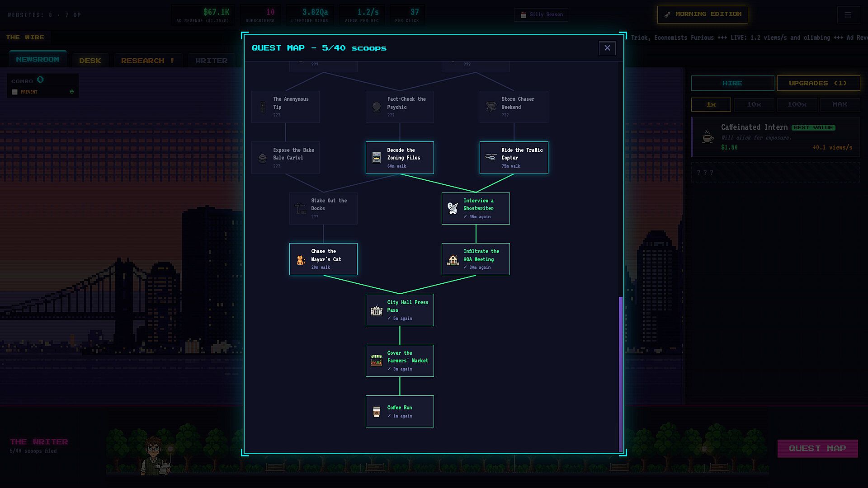Select the 100x buy amount
The image size is (868, 488).
797,104
